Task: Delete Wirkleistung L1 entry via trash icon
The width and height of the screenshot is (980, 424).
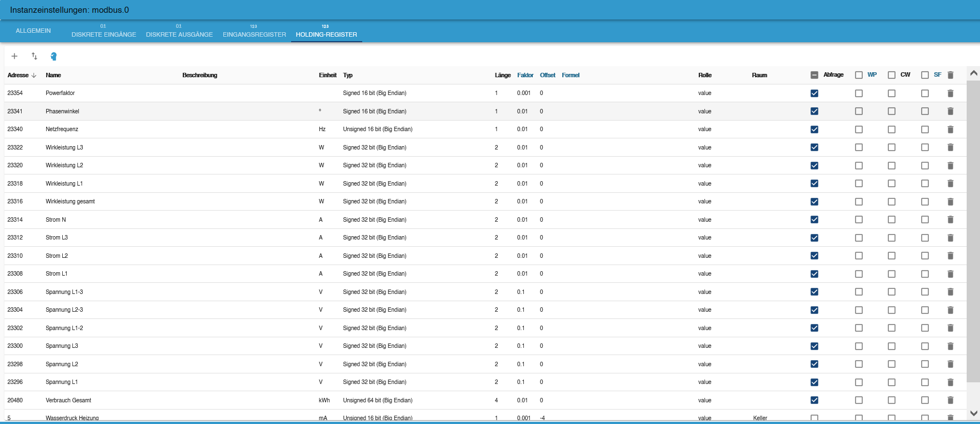Action: [950, 183]
